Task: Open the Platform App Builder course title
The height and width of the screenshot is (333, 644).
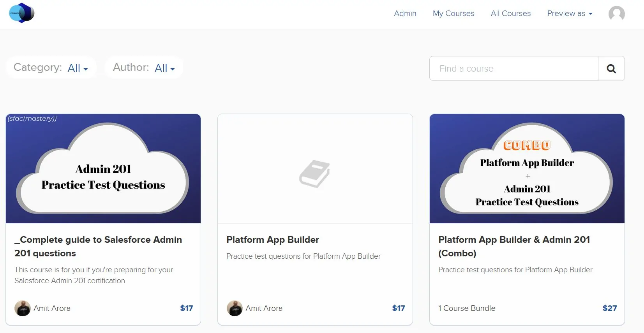Action: click(x=272, y=240)
